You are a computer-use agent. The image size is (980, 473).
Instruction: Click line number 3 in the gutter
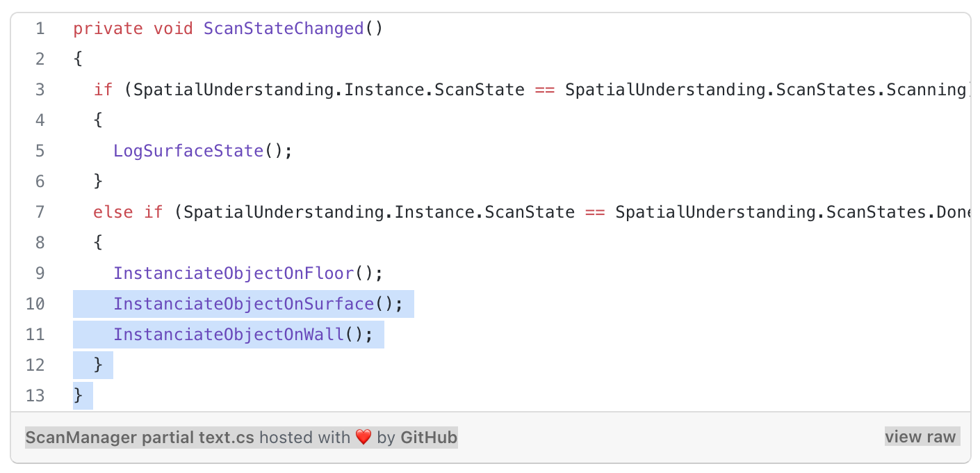(x=40, y=90)
